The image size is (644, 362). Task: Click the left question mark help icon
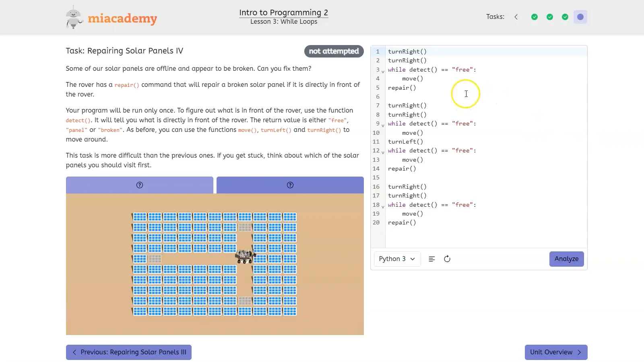[x=139, y=185]
